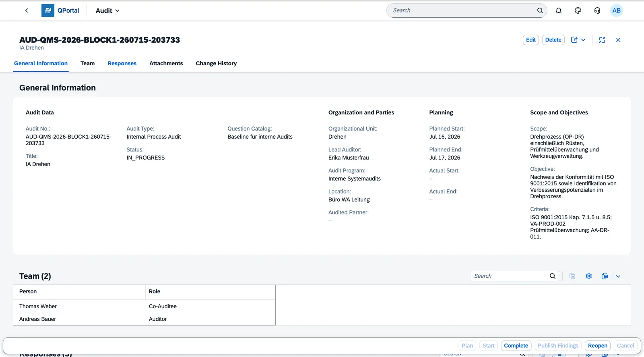Switch to the Team tab
Viewport: 644px width, 357px height.
87,63
